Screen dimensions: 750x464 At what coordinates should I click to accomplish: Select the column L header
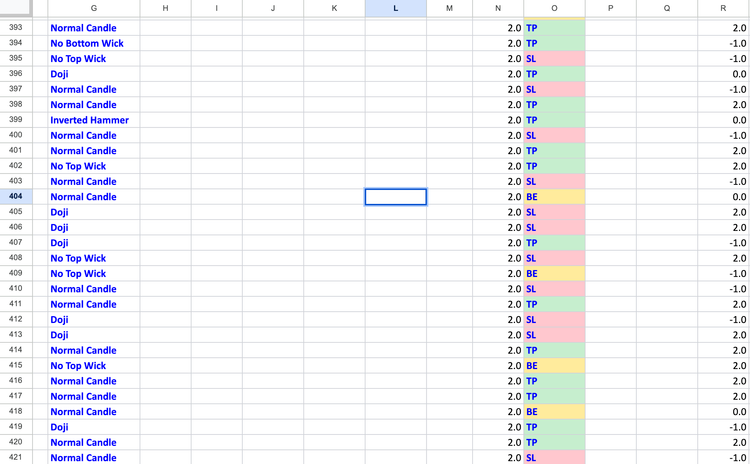[395, 9]
